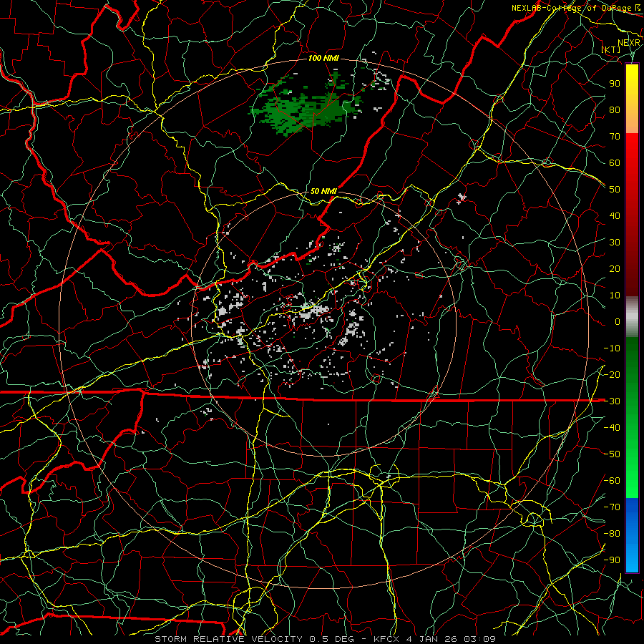The width and height of the screenshot is (644, 644).
Task: Click the 30 value on velocity scale
Action: tap(615, 243)
